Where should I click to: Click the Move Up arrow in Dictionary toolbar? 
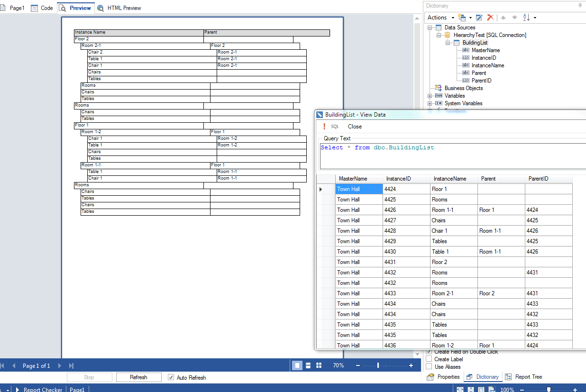click(503, 18)
